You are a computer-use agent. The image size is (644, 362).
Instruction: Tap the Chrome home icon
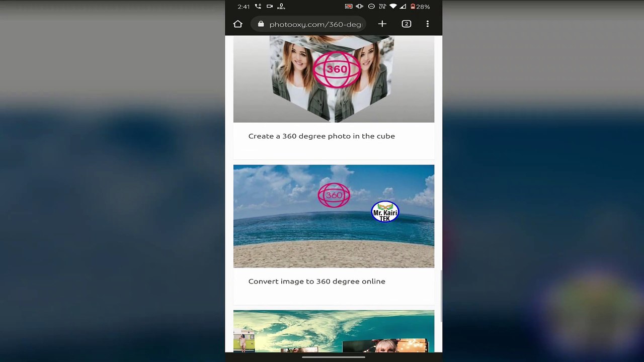pos(238,24)
